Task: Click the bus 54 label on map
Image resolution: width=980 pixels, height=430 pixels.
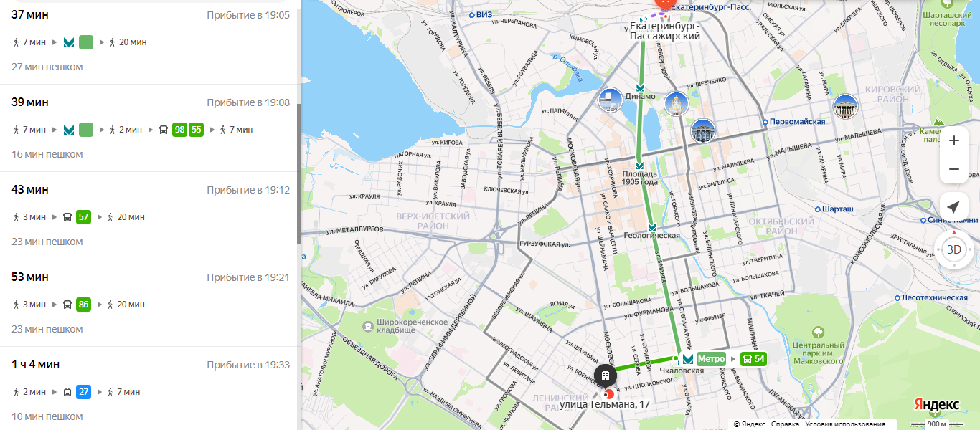Action: click(x=753, y=359)
